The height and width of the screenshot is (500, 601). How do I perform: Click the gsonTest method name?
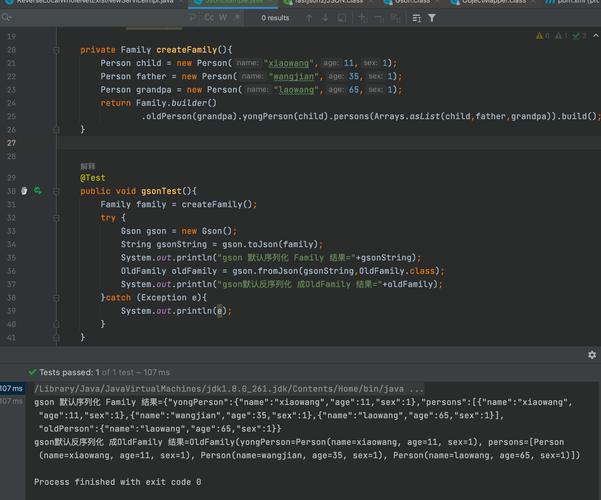tap(161, 191)
